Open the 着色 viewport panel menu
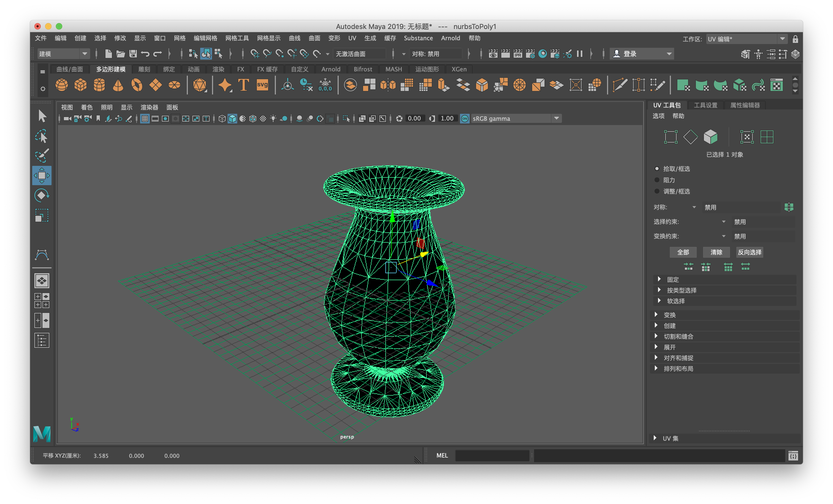This screenshot has height=504, width=833. pos(86,108)
